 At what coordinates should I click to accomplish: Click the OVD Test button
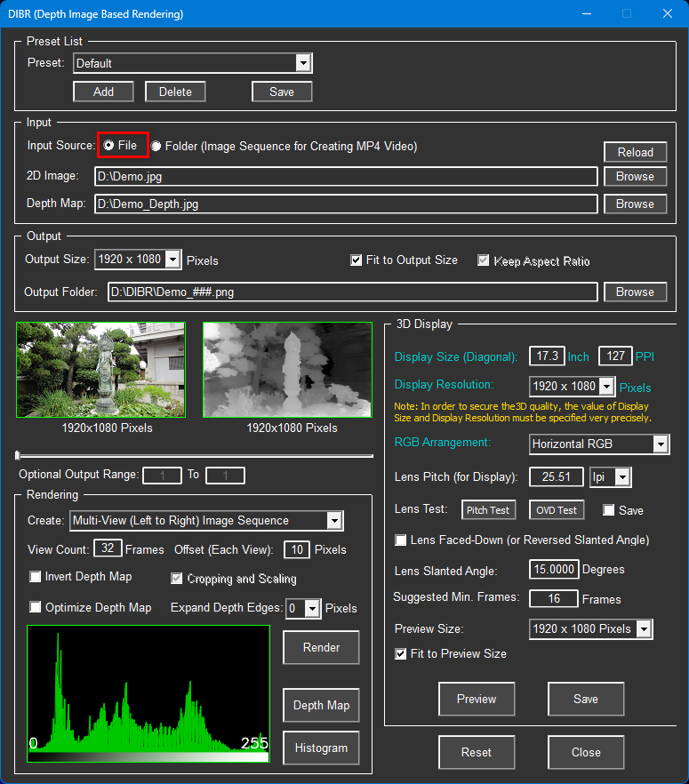556,510
